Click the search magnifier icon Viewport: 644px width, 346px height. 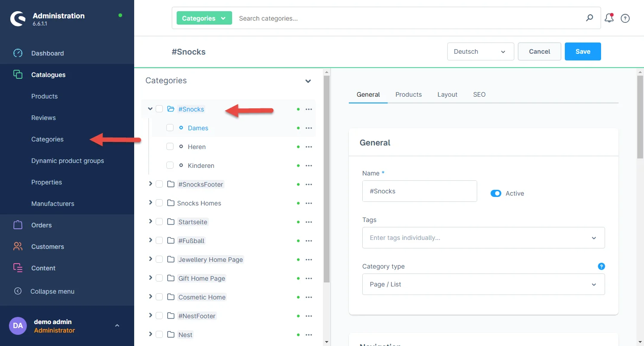pyautogui.click(x=589, y=18)
